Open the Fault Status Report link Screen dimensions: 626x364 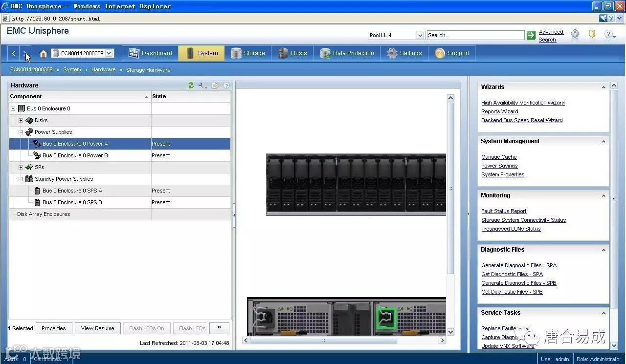(504, 211)
